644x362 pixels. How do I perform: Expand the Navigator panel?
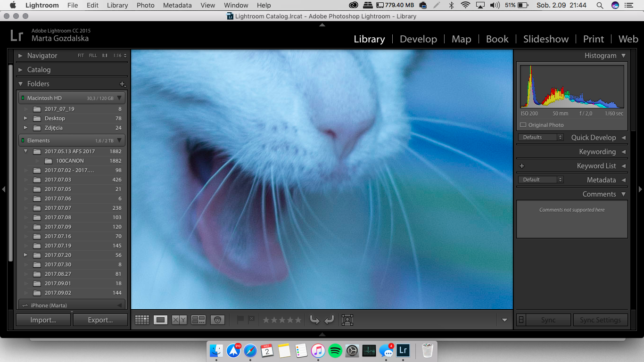(20, 56)
